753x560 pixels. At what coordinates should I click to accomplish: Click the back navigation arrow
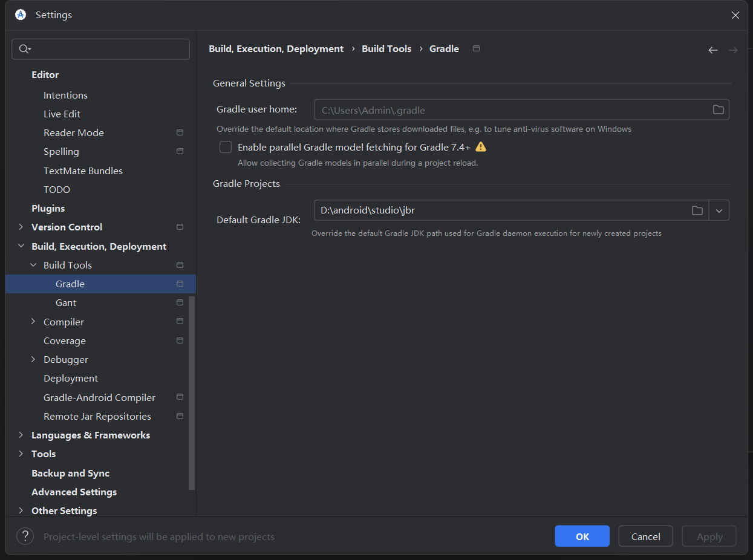pyautogui.click(x=712, y=50)
